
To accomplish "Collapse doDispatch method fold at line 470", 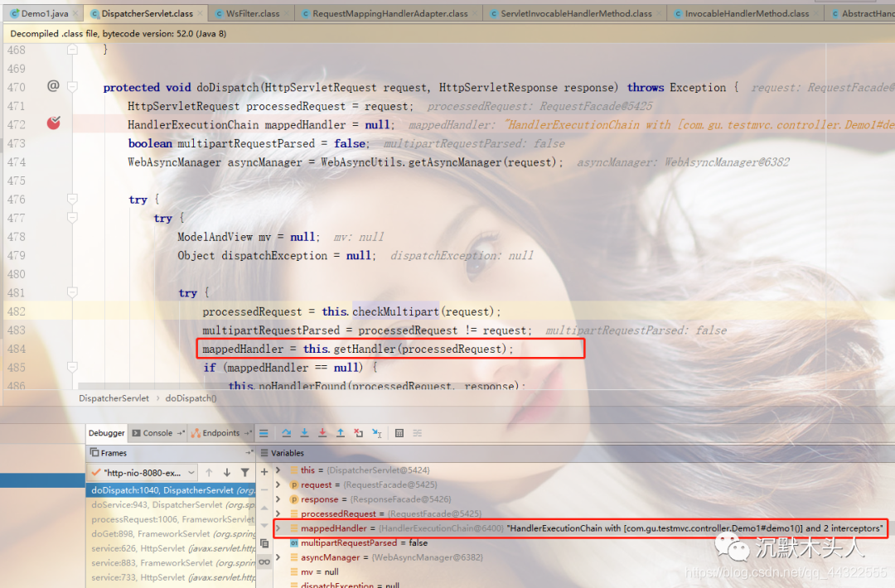I will coord(72,87).
